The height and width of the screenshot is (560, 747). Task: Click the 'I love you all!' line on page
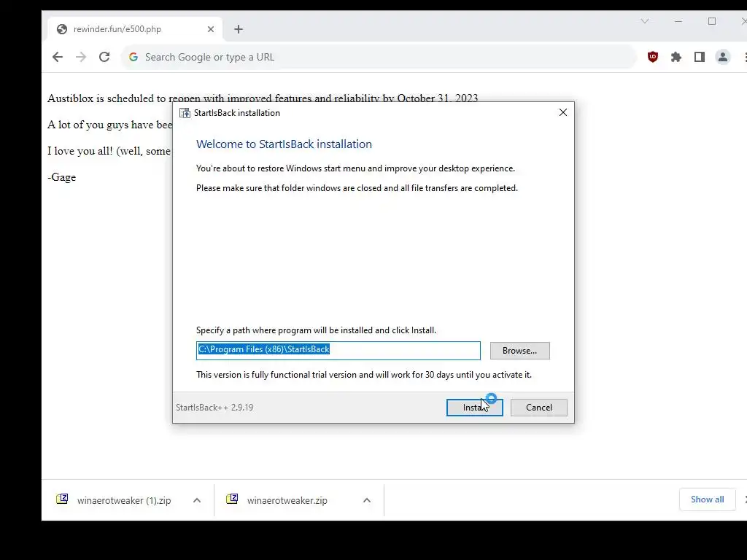[x=109, y=151]
